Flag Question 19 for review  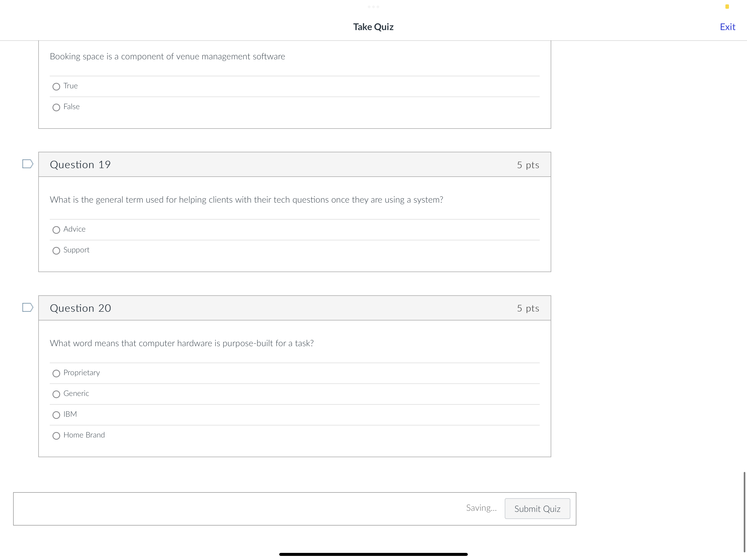[27, 165]
